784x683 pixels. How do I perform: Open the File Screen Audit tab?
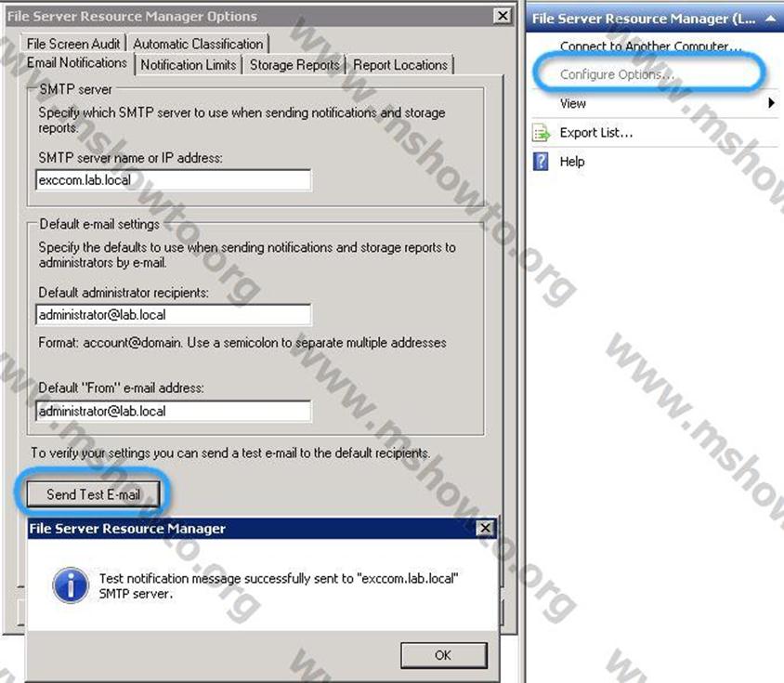(73, 44)
